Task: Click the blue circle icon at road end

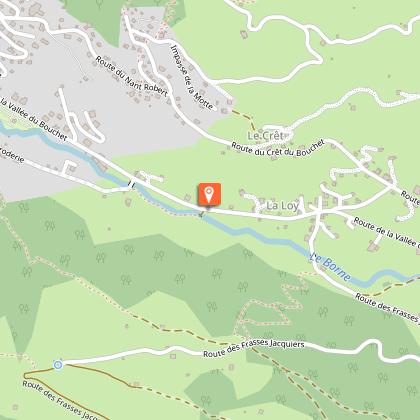Action: tap(58, 365)
